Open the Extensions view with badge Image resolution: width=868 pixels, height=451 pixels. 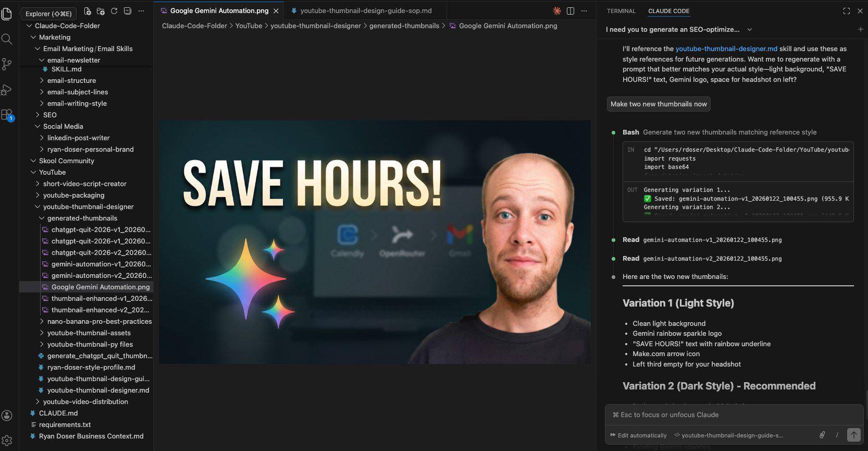(7, 115)
